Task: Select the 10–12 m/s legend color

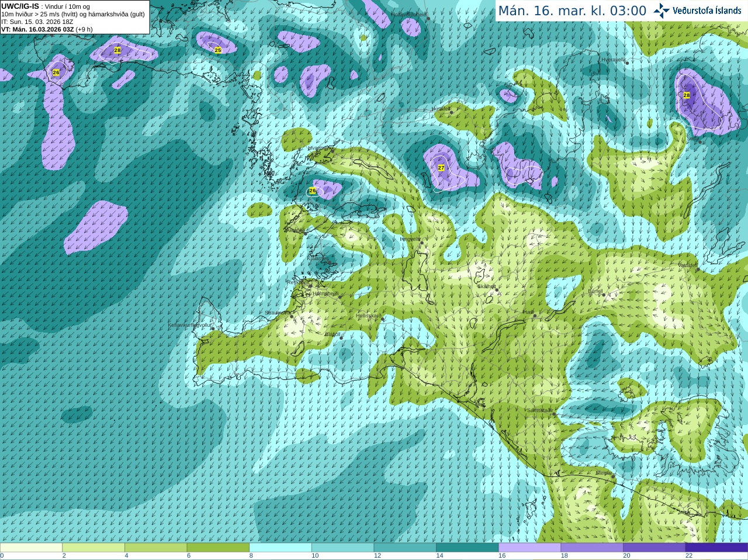Action: pyautogui.click(x=342, y=548)
